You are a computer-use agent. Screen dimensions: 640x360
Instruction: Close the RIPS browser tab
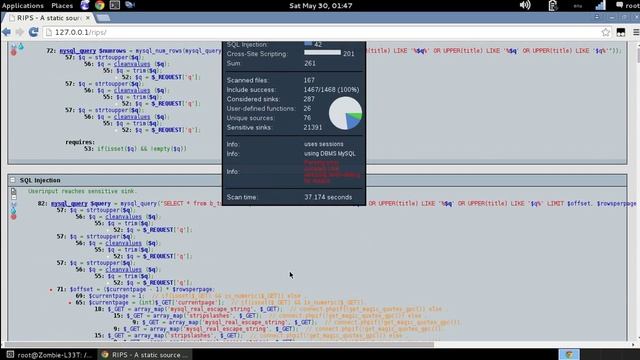click(x=88, y=18)
